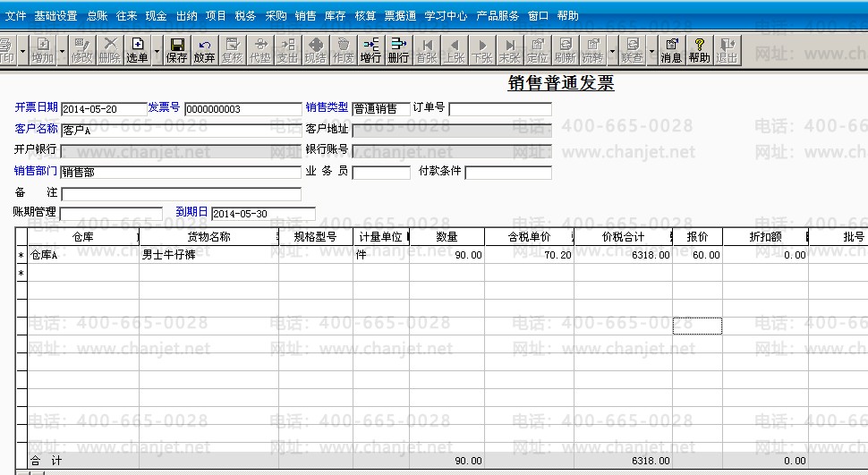Image resolution: width=868 pixels, height=475 pixels.
Task: Open 消息 (Messages) toolbar icon
Action: [x=671, y=50]
